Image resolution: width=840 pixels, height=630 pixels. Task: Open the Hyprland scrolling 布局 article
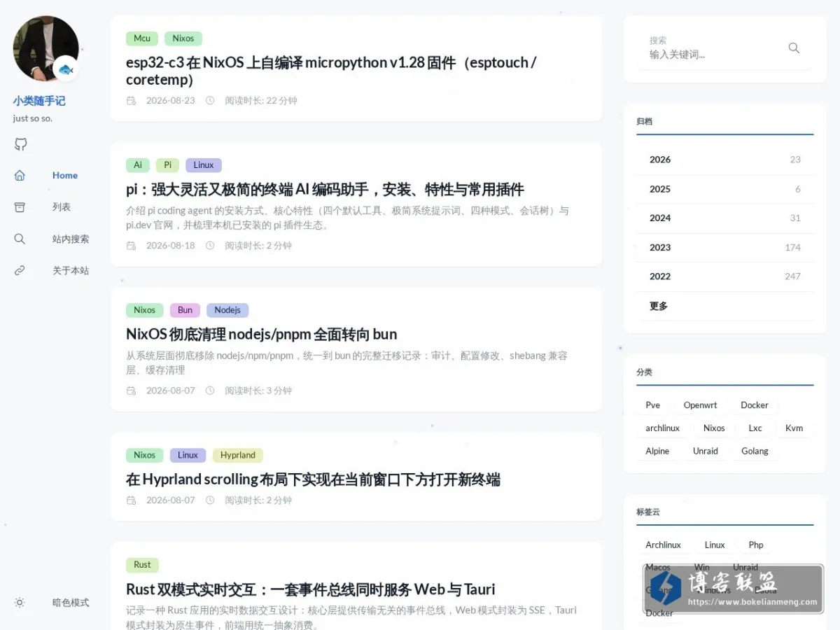pos(313,479)
